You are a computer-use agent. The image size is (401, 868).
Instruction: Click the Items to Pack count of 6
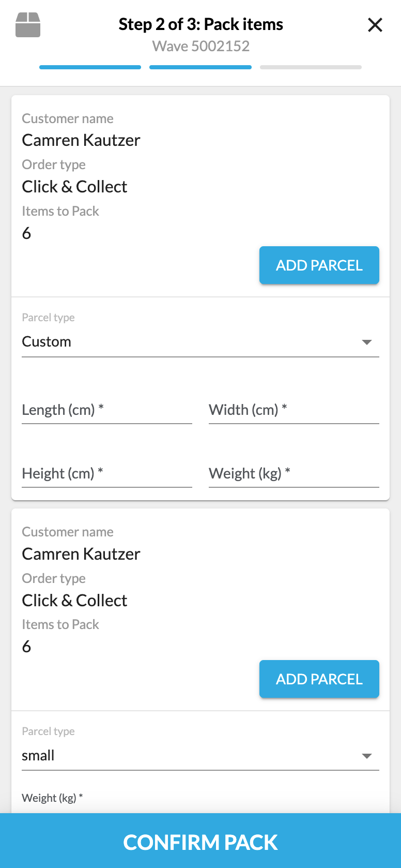[x=26, y=233]
